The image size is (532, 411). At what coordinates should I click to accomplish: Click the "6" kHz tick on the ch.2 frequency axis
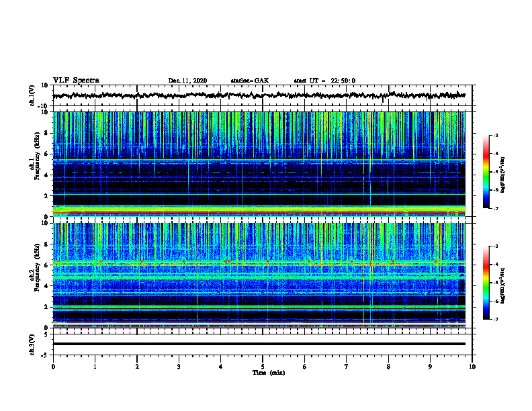pos(47,265)
